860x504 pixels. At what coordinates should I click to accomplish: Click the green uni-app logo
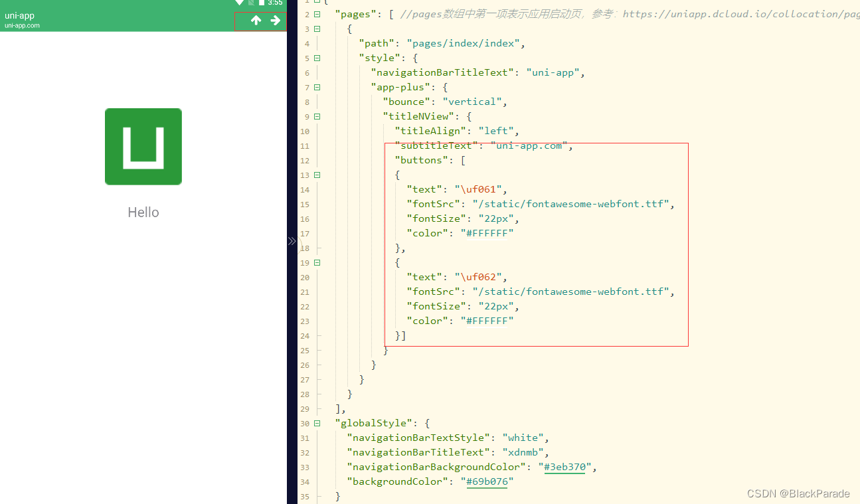[143, 146]
